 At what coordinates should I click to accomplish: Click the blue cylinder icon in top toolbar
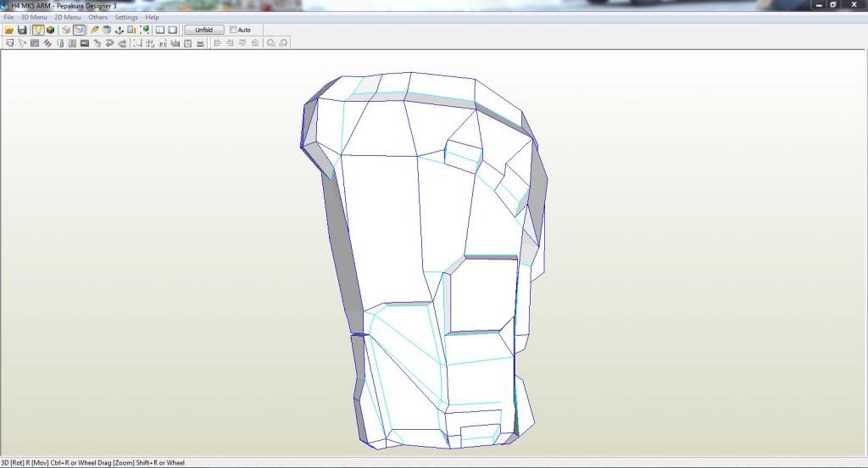[x=107, y=30]
